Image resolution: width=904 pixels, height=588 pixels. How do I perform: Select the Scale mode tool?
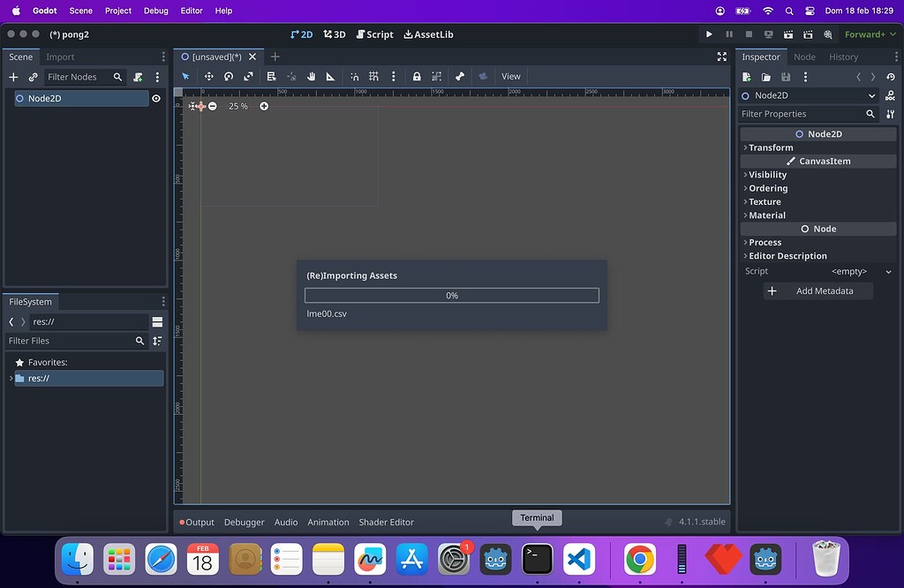point(247,76)
